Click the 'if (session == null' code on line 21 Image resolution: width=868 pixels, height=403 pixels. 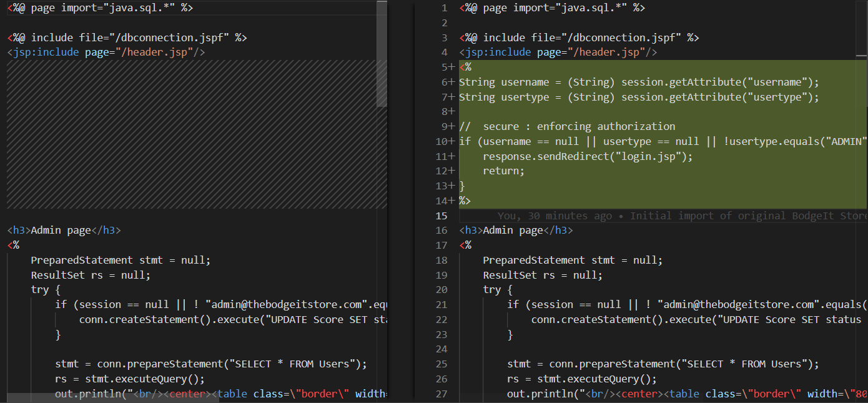tap(688, 305)
